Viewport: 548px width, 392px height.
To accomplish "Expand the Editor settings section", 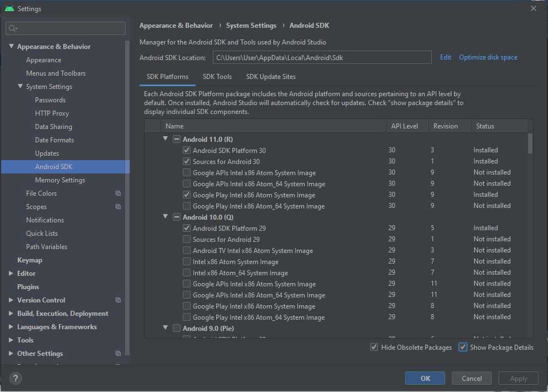I will coord(11,274).
